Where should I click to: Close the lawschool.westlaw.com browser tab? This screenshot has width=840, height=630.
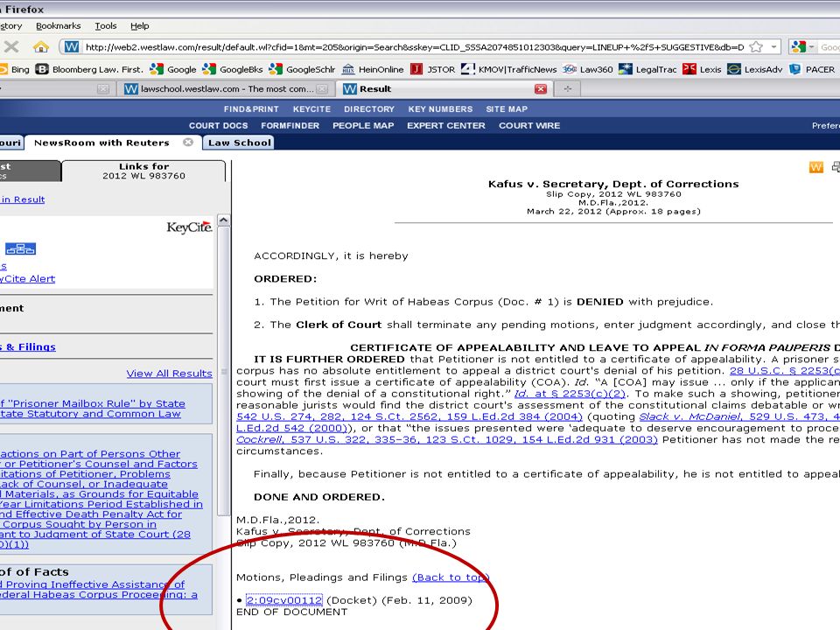[322, 89]
